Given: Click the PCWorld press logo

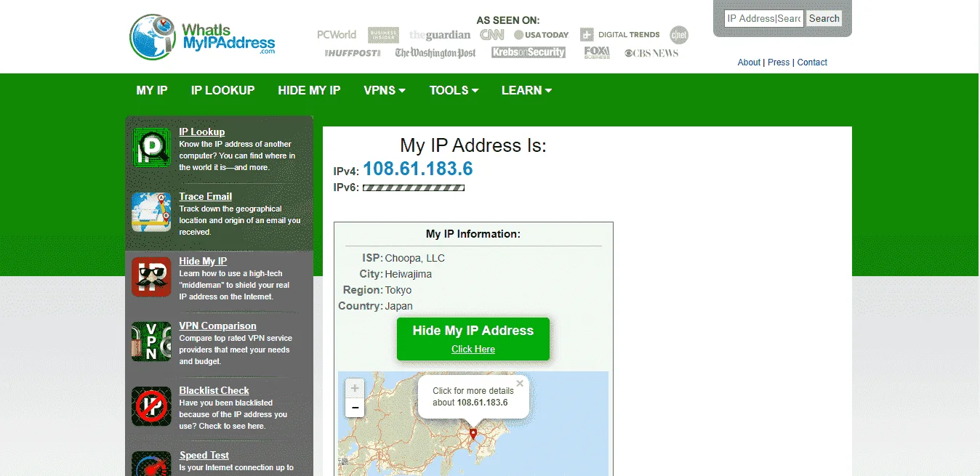Looking at the screenshot, I should tap(337, 34).
